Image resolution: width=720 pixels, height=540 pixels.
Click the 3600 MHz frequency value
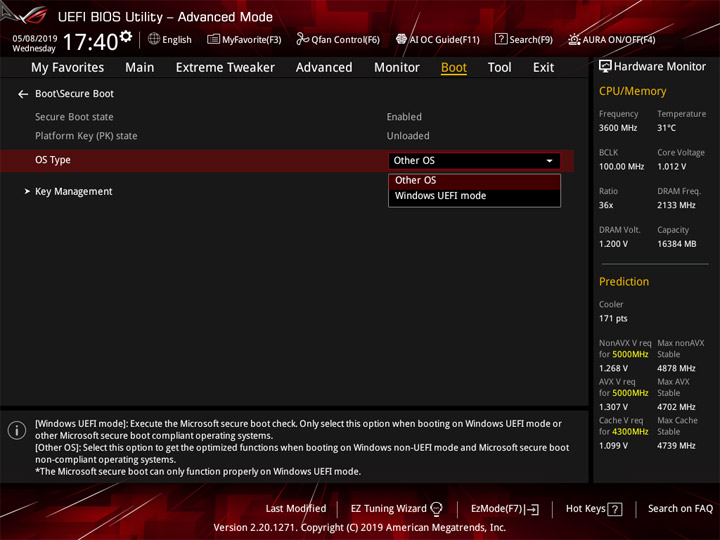(x=618, y=128)
